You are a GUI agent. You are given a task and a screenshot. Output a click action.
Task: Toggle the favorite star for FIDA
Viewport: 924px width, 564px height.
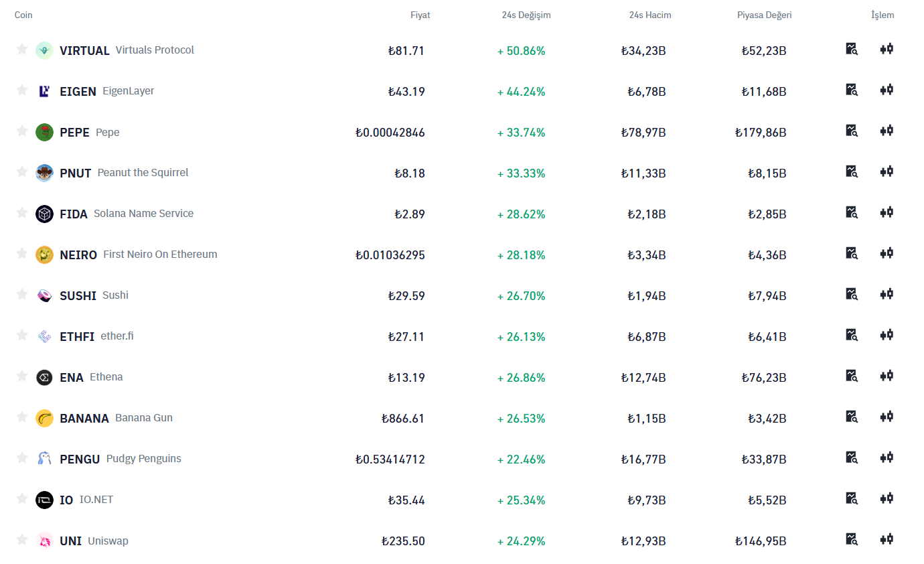point(22,212)
